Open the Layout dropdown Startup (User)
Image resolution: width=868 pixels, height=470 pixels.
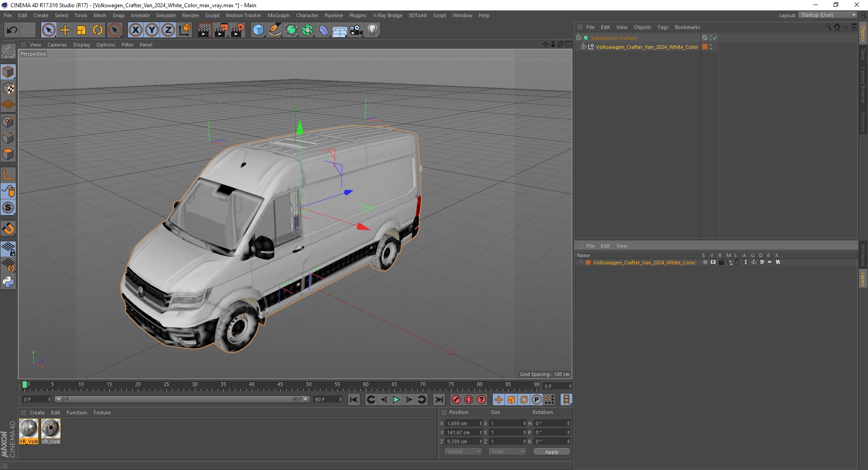(828, 15)
